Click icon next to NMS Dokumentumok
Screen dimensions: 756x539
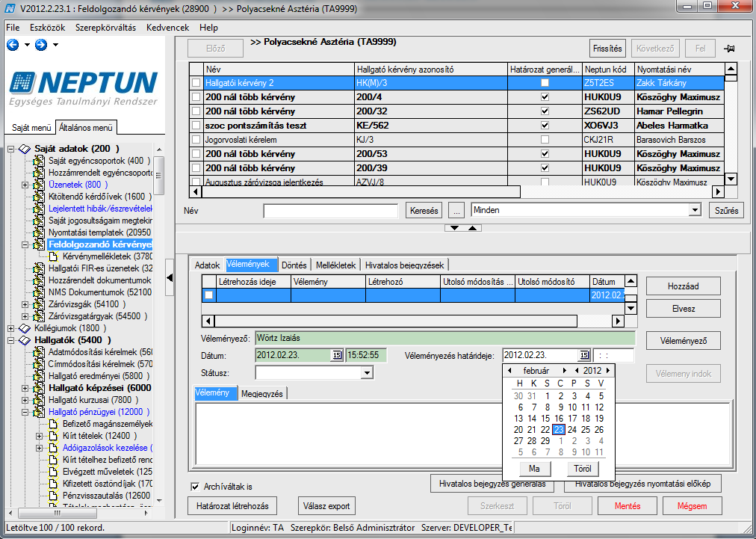tap(39, 292)
